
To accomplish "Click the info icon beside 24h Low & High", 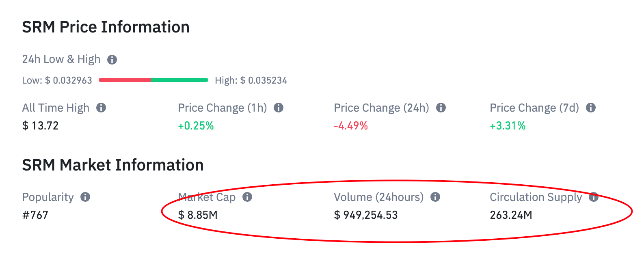I will [x=112, y=60].
